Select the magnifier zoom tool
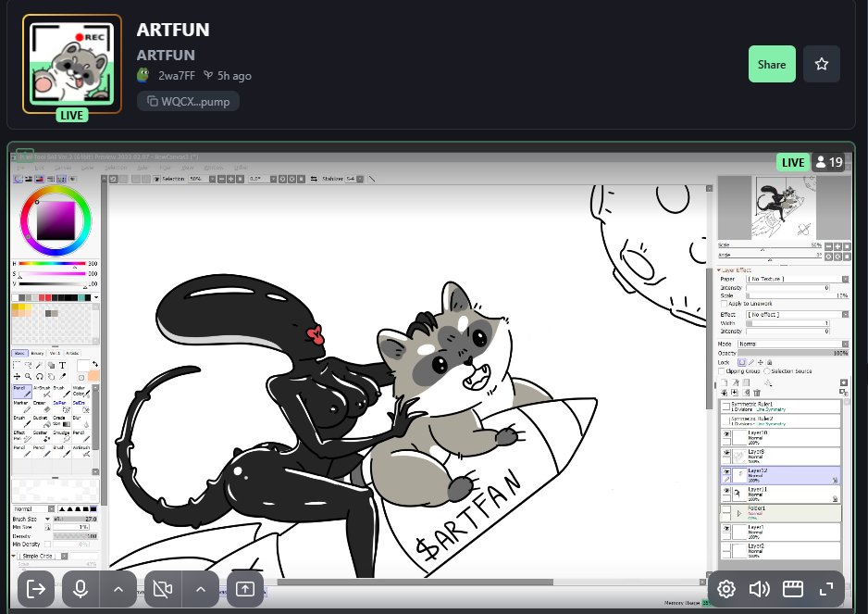868x614 pixels. (28, 376)
